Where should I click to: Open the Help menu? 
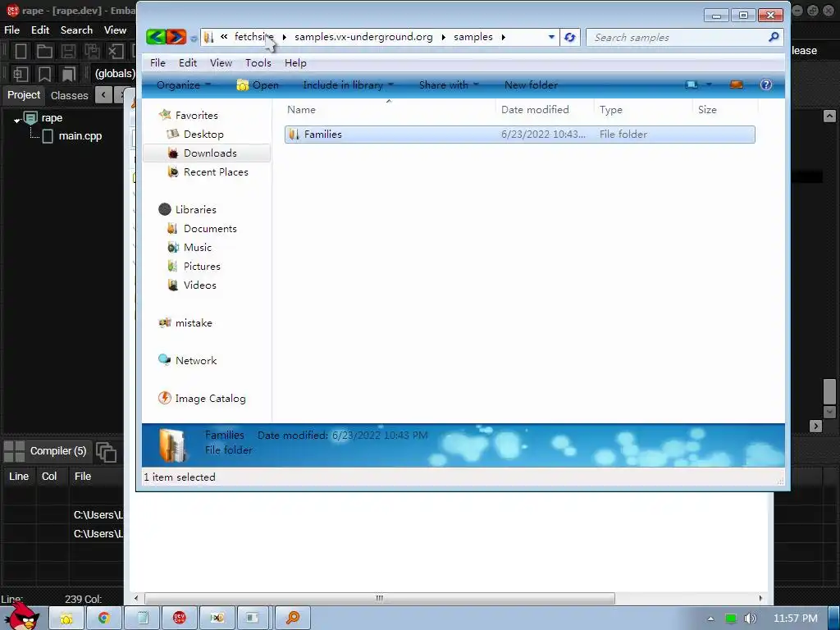coord(295,62)
